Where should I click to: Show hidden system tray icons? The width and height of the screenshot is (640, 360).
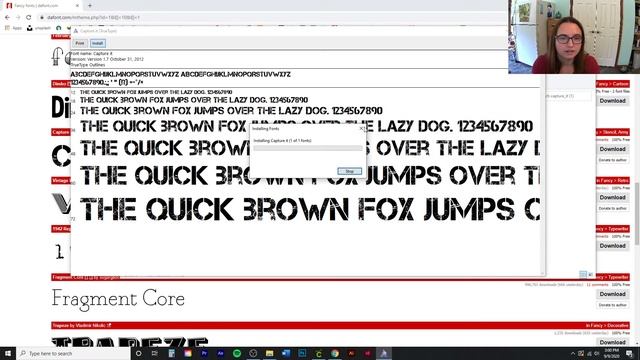tap(573, 353)
